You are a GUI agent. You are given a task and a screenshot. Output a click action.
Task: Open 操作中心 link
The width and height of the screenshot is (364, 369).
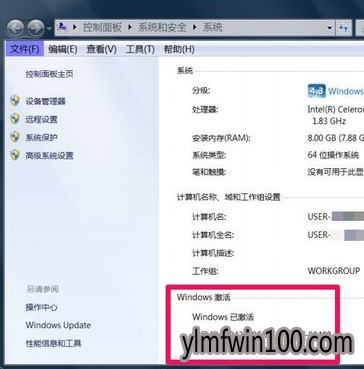[x=42, y=307]
